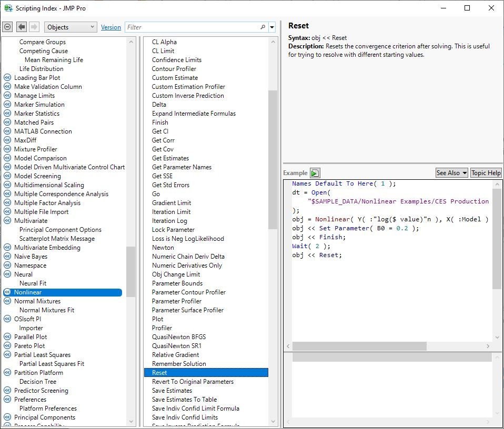The height and width of the screenshot is (429, 504).
Task: Click the horizontal scrollbar under the example code
Action: [359, 346]
